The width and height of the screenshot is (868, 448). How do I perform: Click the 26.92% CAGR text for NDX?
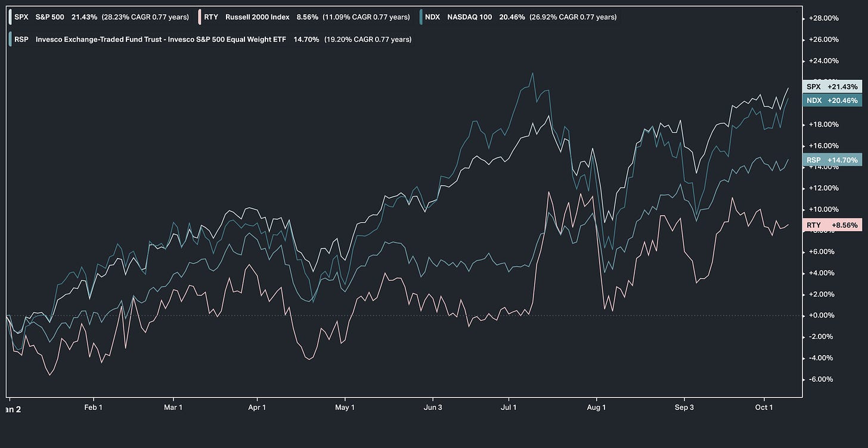pos(573,17)
